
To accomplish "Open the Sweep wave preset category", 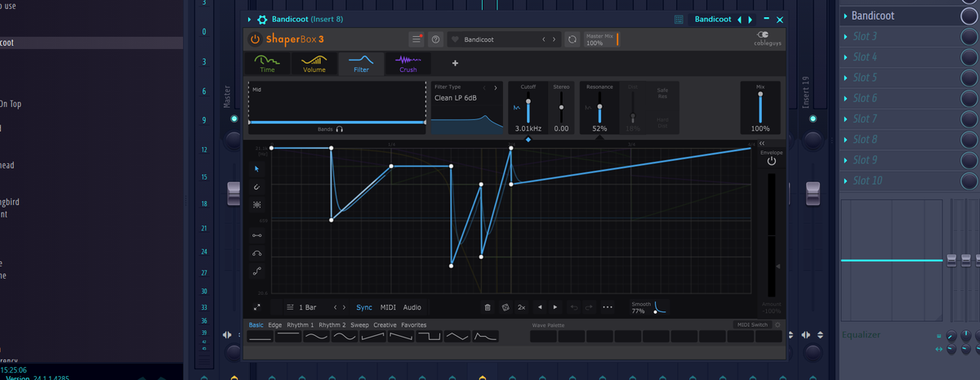I will tap(359, 324).
